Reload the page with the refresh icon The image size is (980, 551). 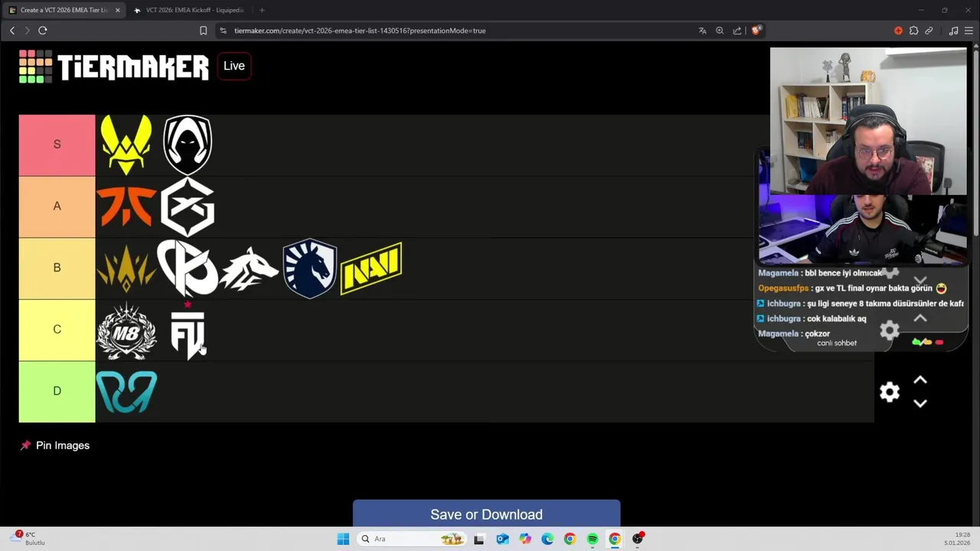(x=43, y=31)
